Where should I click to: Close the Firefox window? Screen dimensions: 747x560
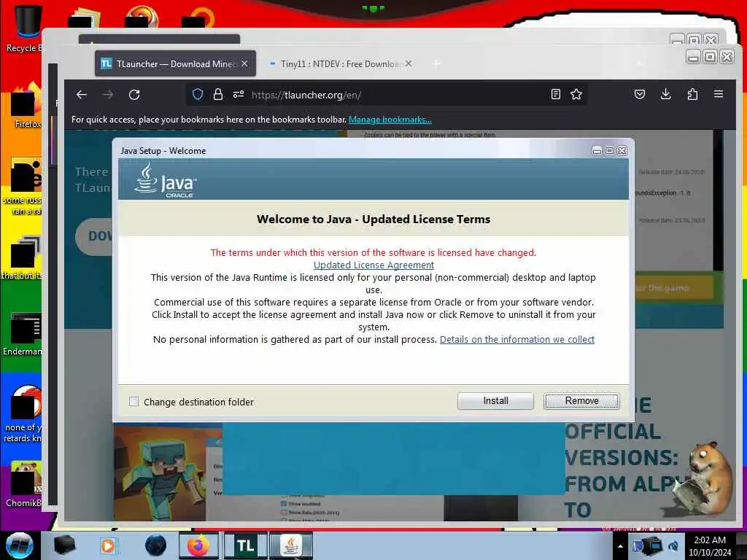click(727, 57)
